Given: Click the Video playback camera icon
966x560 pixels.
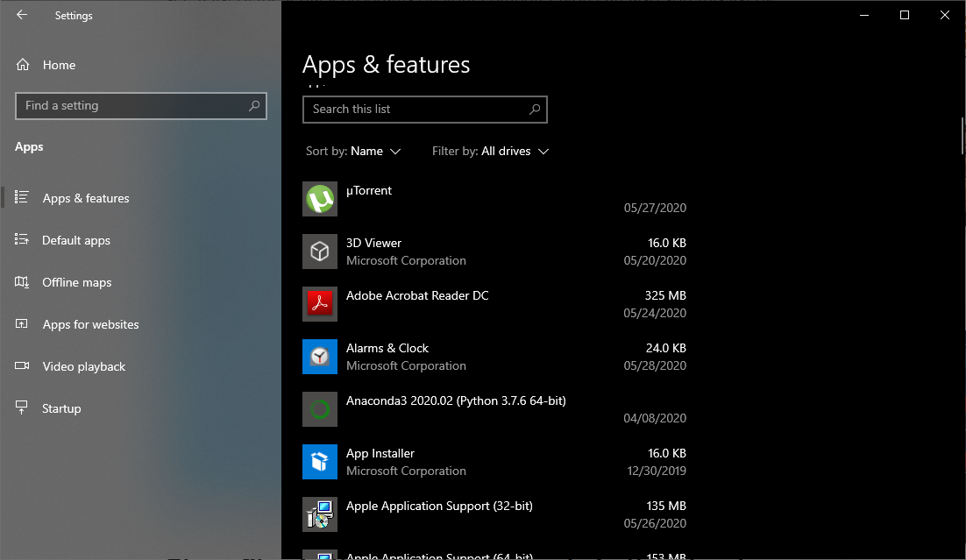Looking at the screenshot, I should pyautogui.click(x=22, y=366).
